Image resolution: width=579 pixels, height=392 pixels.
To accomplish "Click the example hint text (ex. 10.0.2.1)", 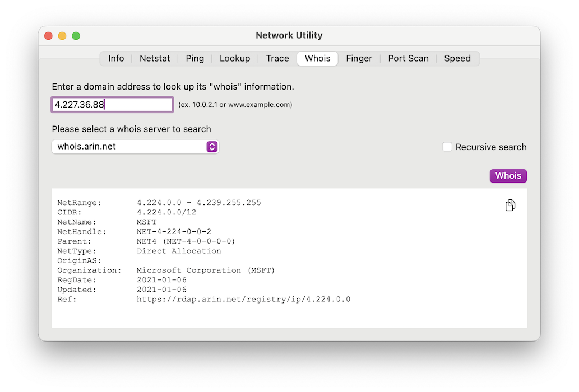I will pyautogui.click(x=235, y=105).
